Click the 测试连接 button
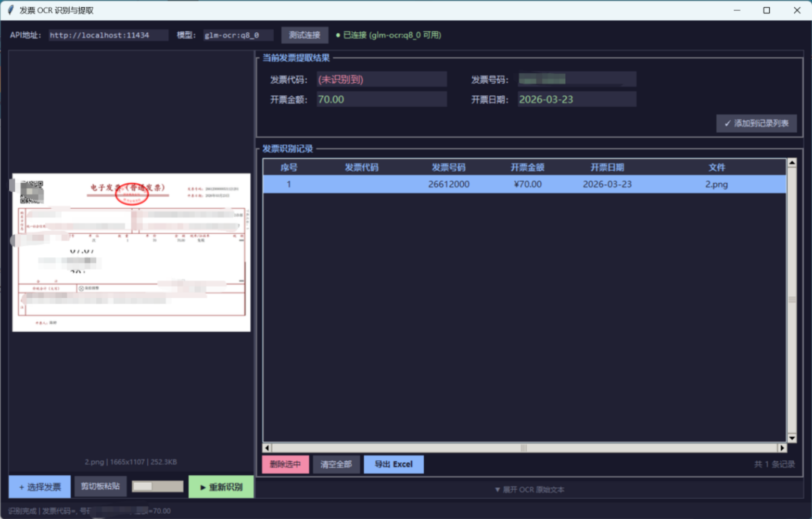 tap(305, 35)
